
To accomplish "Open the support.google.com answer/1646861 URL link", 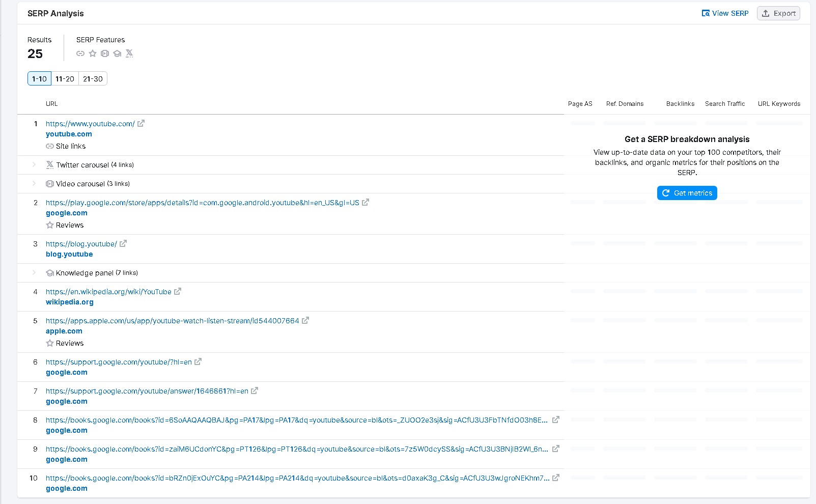I will point(147,391).
